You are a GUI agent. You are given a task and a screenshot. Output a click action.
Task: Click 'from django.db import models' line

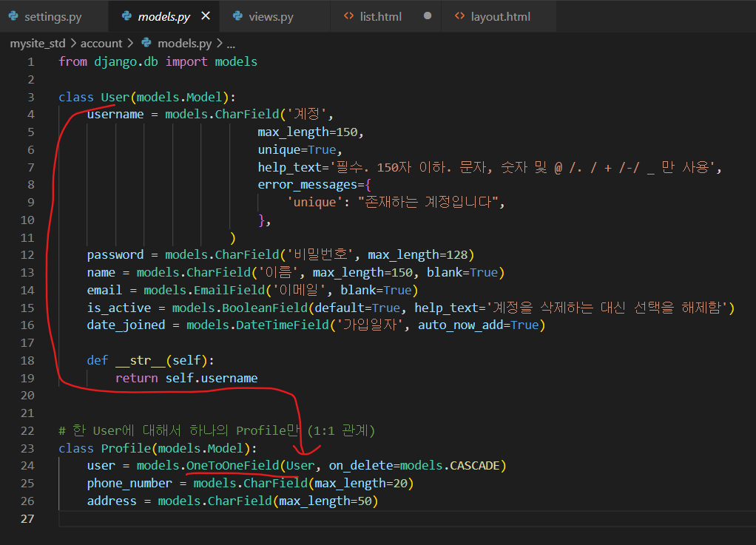pos(158,61)
